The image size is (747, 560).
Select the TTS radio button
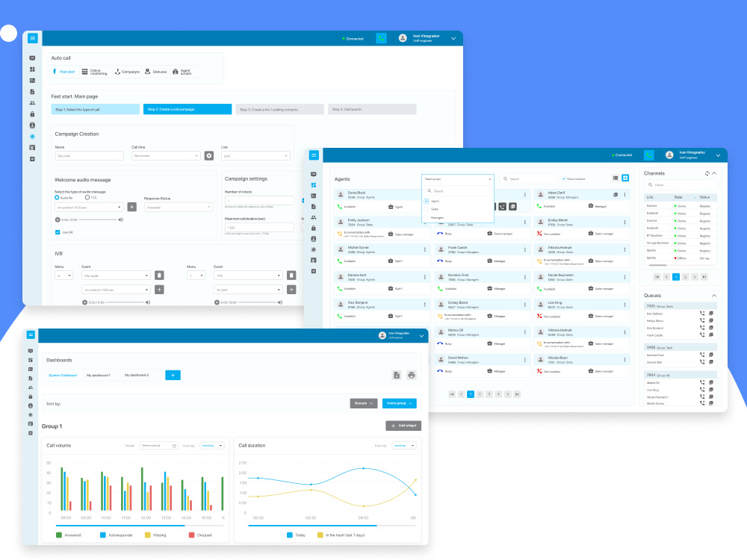pyautogui.click(x=87, y=197)
